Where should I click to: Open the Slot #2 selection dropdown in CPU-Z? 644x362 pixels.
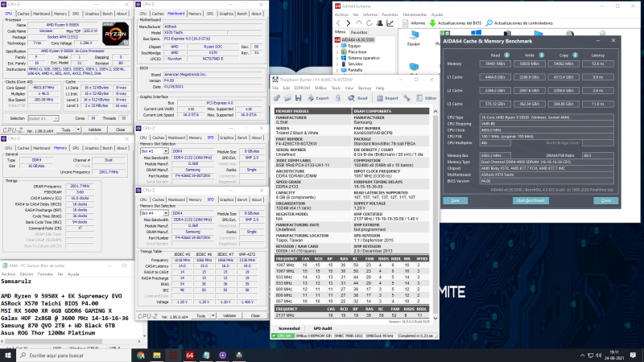click(x=154, y=151)
